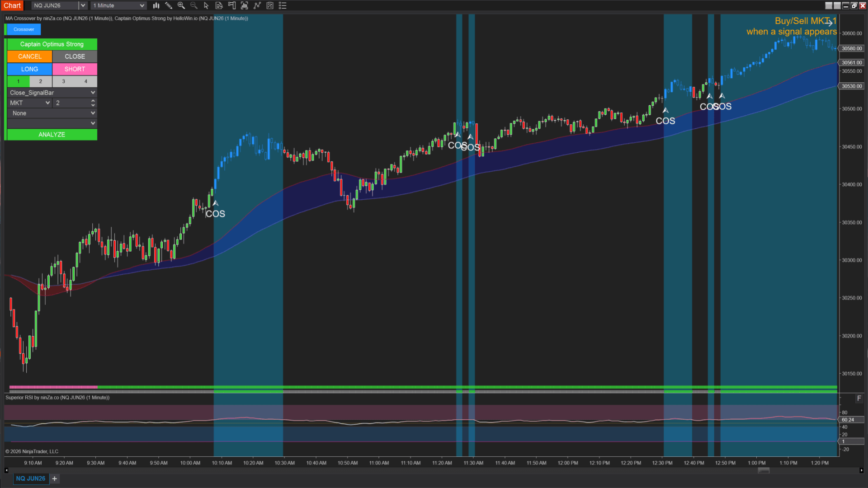Select the cursor pointer tool icon
The width and height of the screenshot is (868, 488).
207,5
